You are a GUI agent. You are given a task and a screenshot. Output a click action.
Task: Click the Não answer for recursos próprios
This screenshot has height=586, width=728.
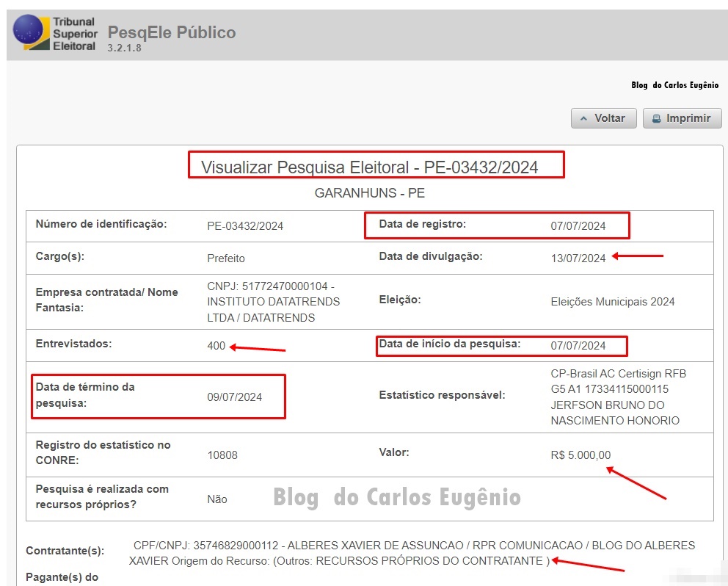(x=216, y=499)
